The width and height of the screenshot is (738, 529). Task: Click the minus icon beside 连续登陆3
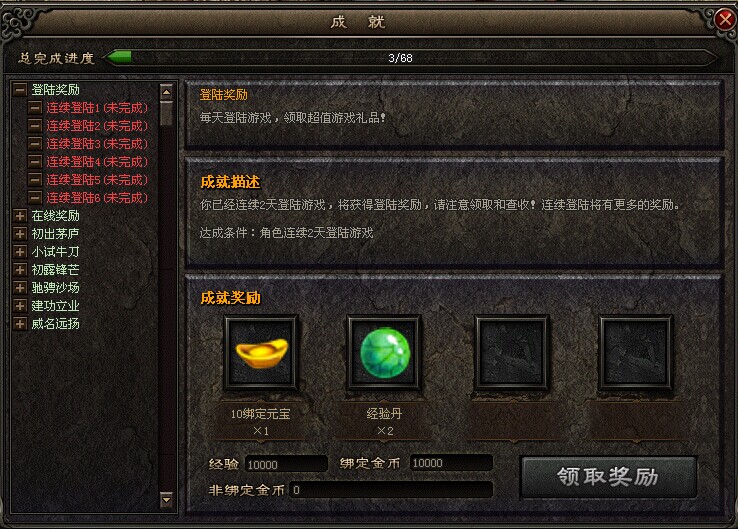click(34, 144)
